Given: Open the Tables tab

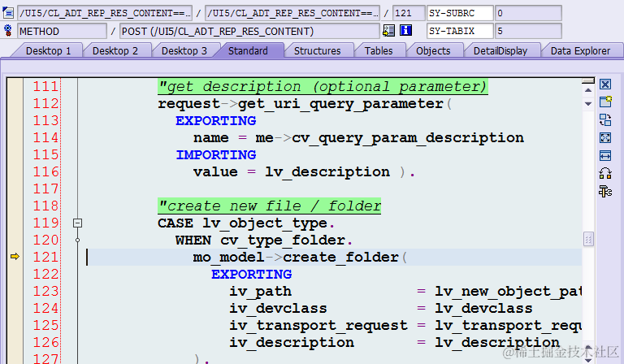Looking at the screenshot, I should pos(379,51).
